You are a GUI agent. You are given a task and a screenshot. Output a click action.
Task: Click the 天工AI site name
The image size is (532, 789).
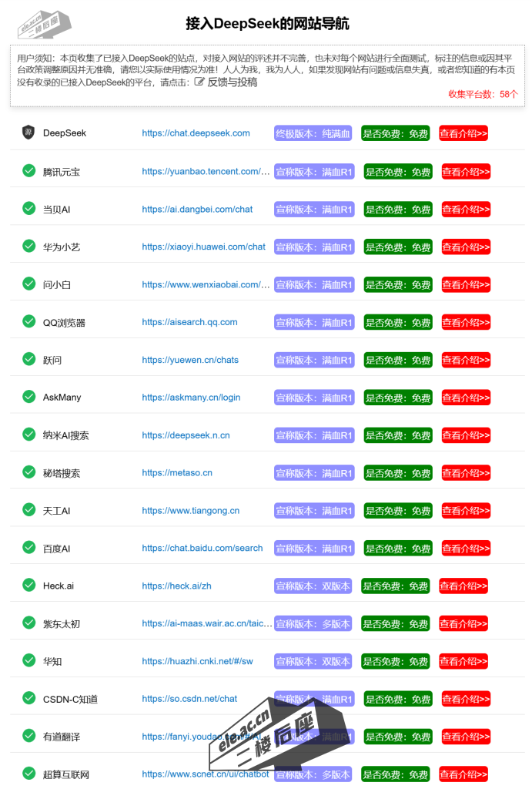point(56,511)
